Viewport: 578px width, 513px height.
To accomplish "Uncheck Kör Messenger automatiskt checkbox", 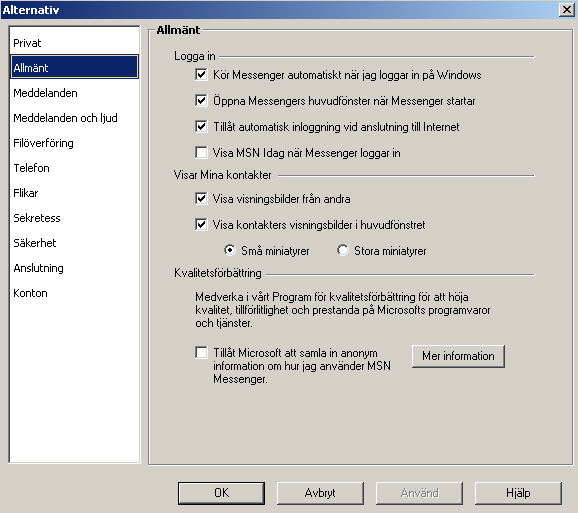I will point(201,75).
